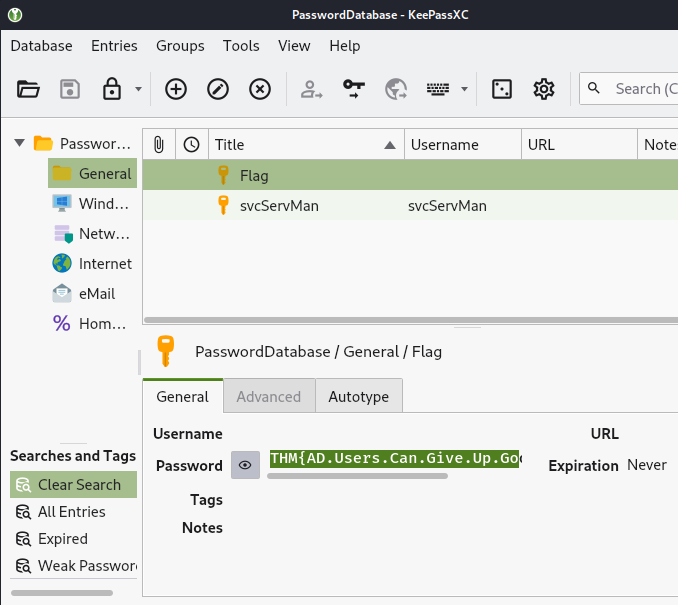Click svcServMan username cell
Viewport: 678px width, 605px height.
pyautogui.click(x=447, y=206)
